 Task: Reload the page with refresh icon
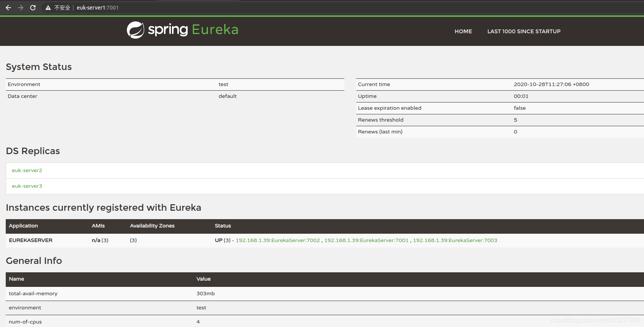coord(33,8)
